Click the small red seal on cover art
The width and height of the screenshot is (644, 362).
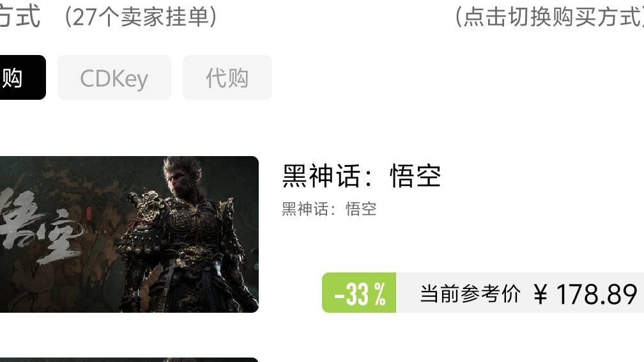(x=89, y=214)
